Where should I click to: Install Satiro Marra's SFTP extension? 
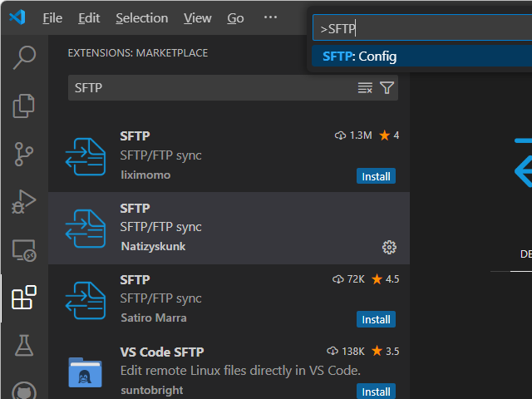pyautogui.click(x=376, y=319)
